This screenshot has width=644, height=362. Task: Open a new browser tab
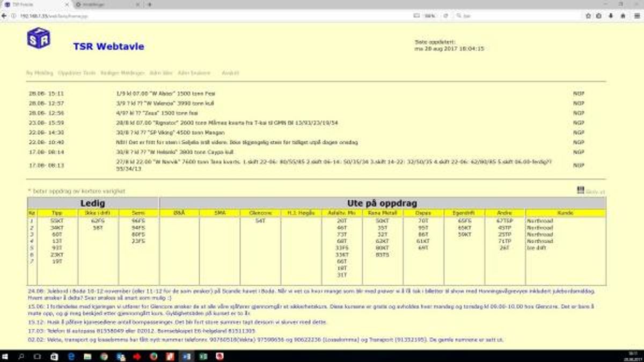coord(150,4)
